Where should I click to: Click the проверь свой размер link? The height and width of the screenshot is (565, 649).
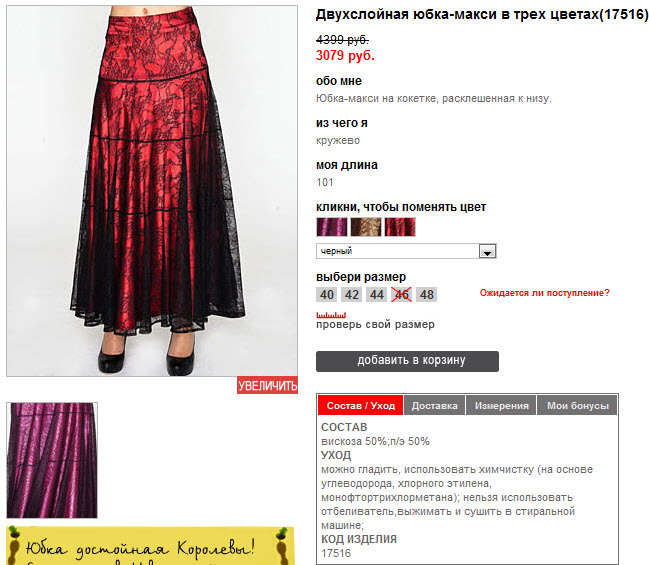pos(375,325)
